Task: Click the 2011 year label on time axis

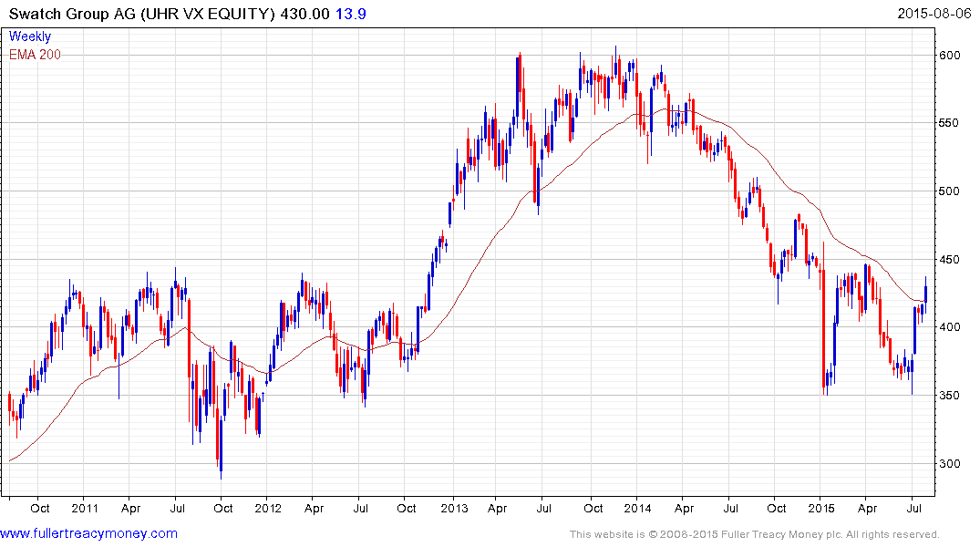Action: click(x=85, y=508)
